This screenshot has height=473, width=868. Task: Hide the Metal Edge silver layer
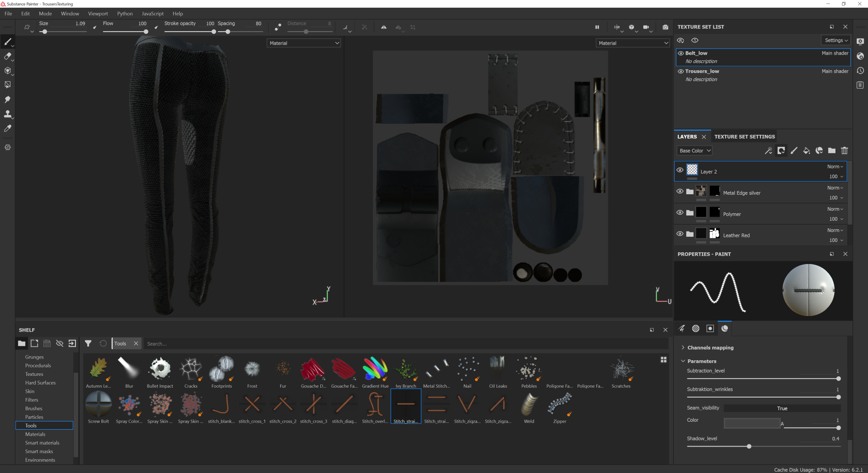[x=680, y=191]
